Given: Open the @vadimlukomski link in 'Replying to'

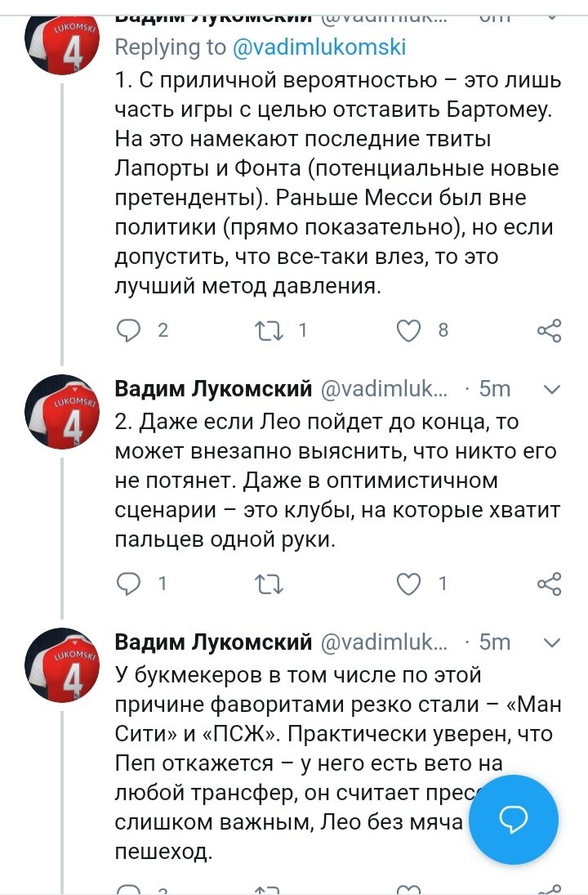Looking at the screenshot, I should [318, 47].
